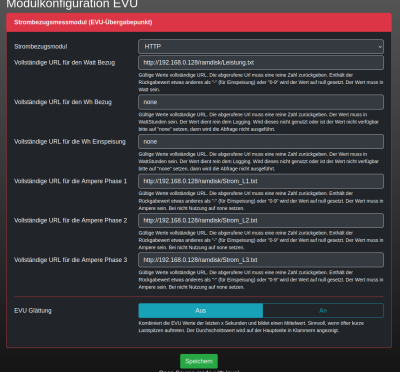Click the EVU Glättung label
Viewport: 400px width, 372px height.
coord(33,311)
